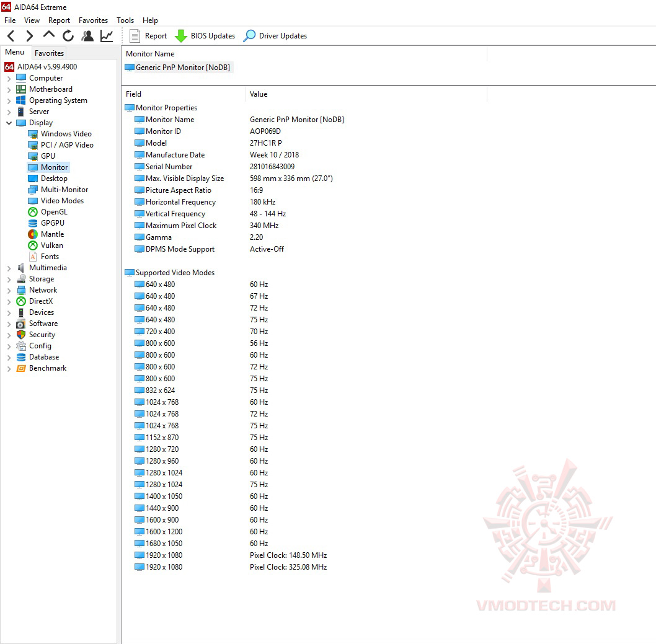Select the Security shield icon

pyautogui.click(x=21, y=335)
